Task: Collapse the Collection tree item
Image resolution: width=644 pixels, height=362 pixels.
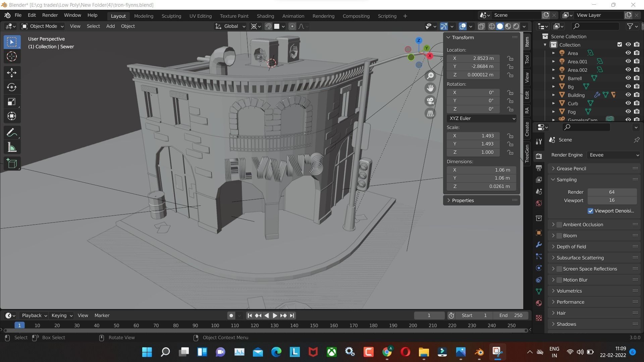Action: tap(545, 45)
